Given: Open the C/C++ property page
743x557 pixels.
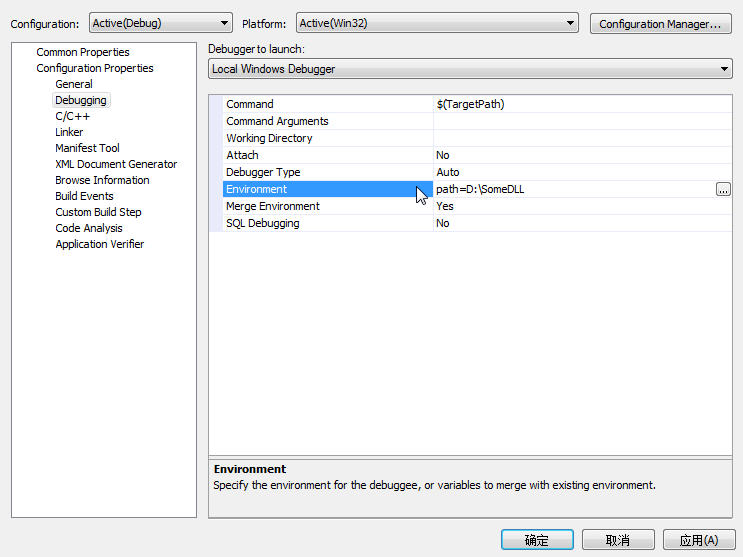Looking at the screenshot, I should 72,116.
